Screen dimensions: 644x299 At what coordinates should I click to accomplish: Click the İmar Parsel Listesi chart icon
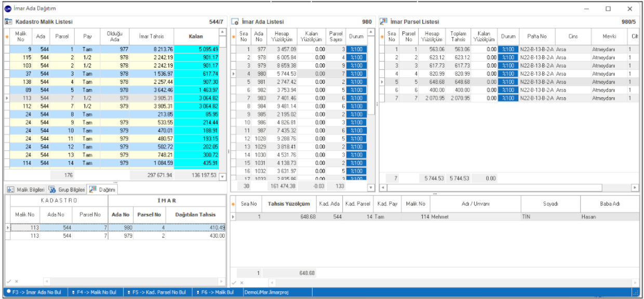coord(383,22)
